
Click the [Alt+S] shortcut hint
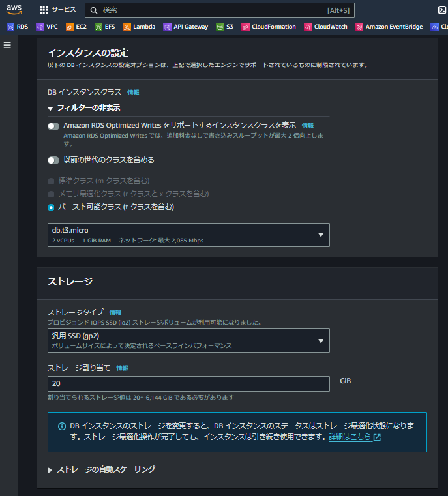(338, 10)
